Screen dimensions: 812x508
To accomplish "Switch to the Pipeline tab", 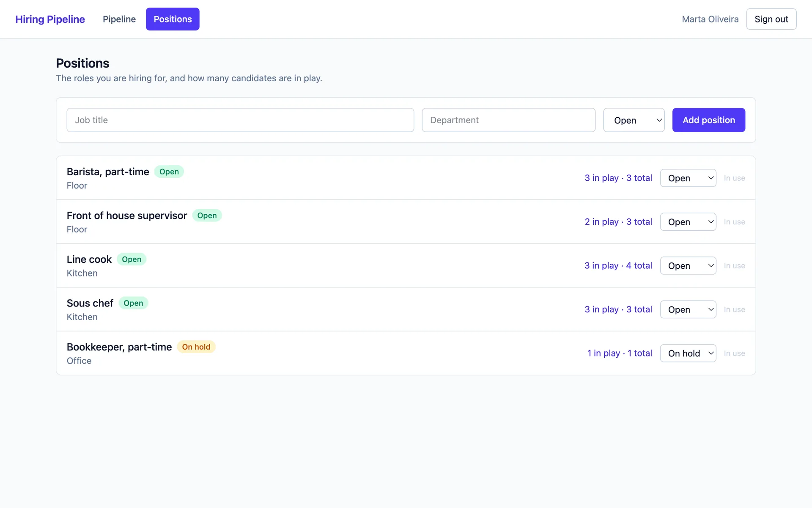I will pyautogui.click(x=119, y=19).
